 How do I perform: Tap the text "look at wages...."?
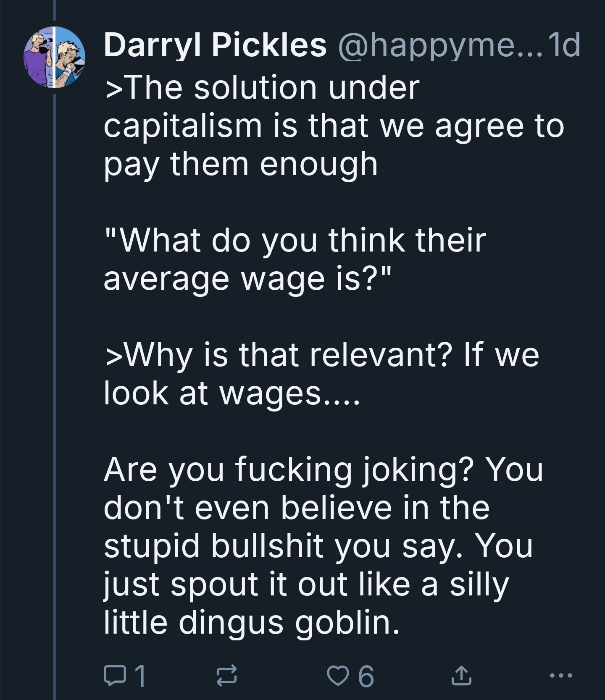click(231, 393)
